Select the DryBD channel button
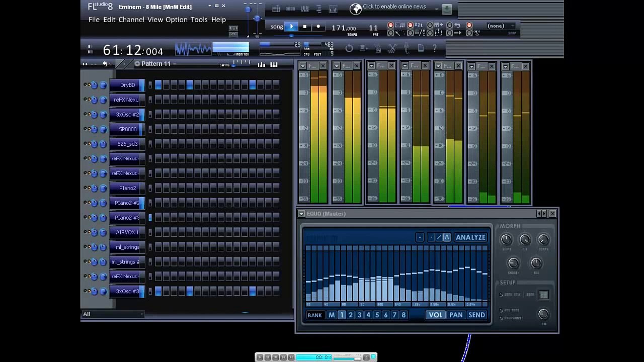 pyautogui.click(x=127, y=85)
